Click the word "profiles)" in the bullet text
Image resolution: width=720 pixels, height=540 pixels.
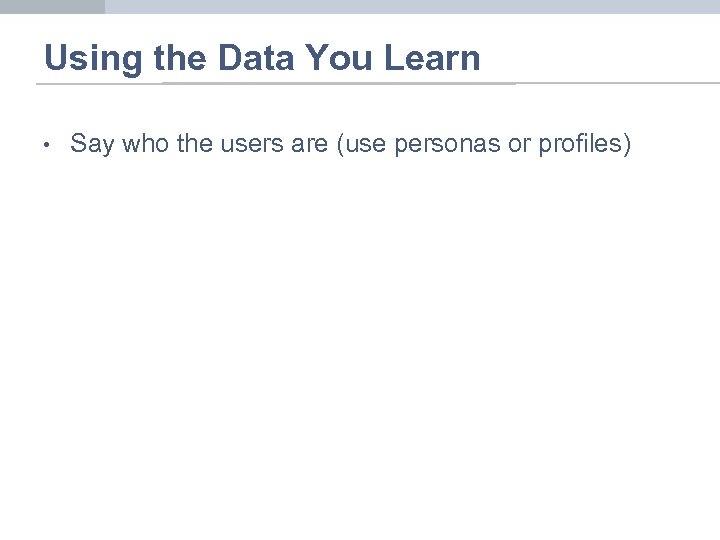(x=585, y=145)
